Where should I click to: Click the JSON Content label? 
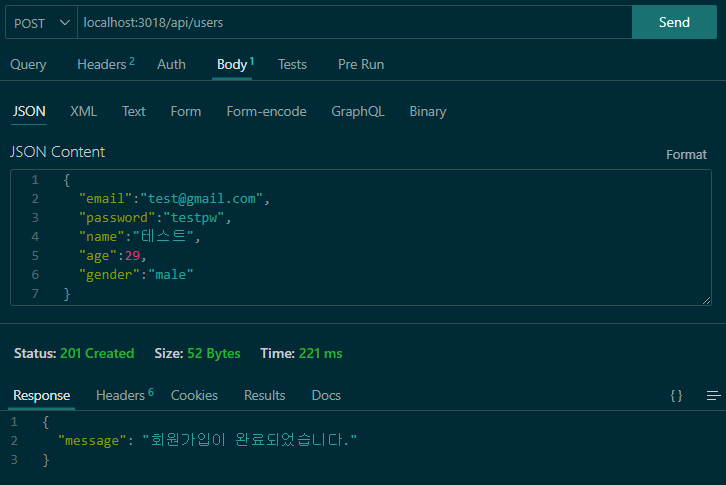pyautogui.click(x=57, y=151)
